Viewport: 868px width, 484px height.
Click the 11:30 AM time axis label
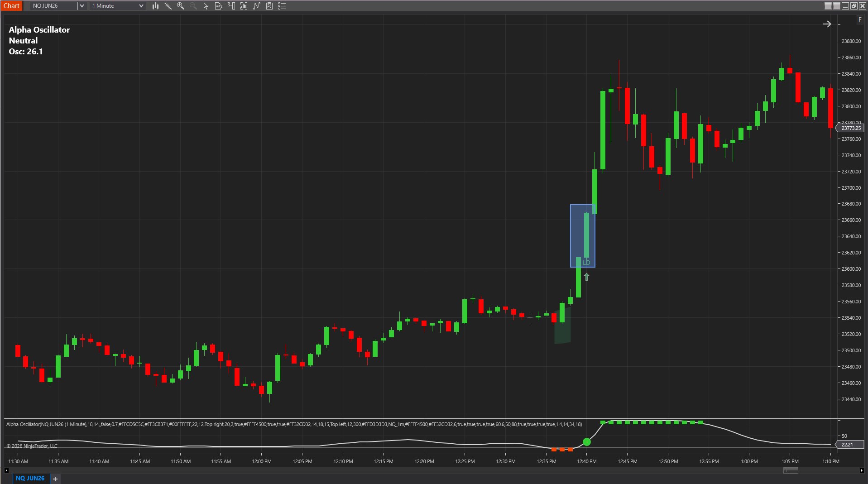[x=18, y=461]
